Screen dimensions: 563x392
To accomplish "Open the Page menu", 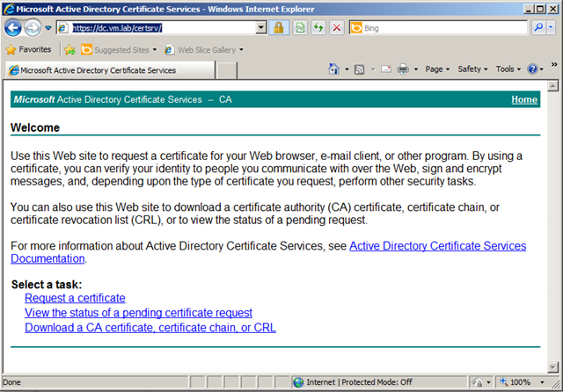I will pos(437,69).
